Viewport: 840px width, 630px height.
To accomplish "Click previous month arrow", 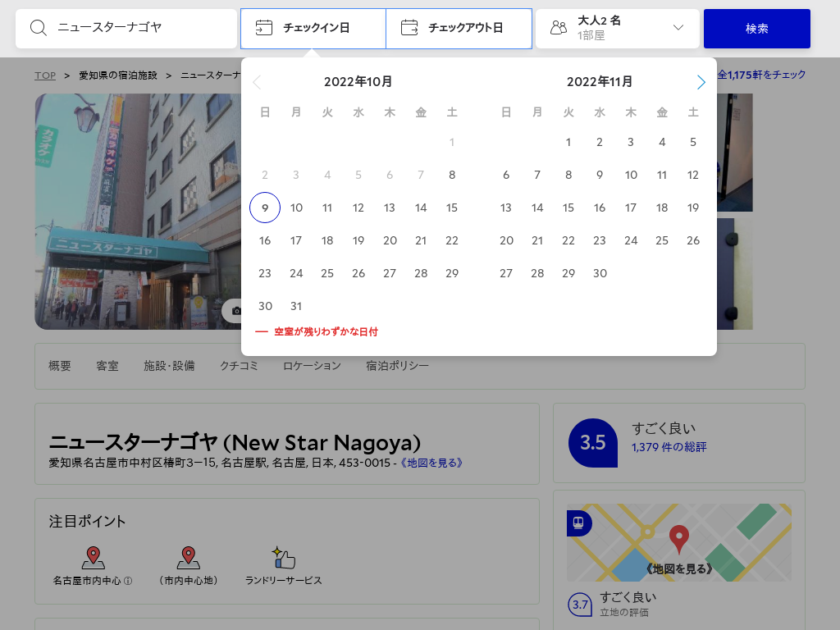I will pyautogui.click(x=257, y=82).
